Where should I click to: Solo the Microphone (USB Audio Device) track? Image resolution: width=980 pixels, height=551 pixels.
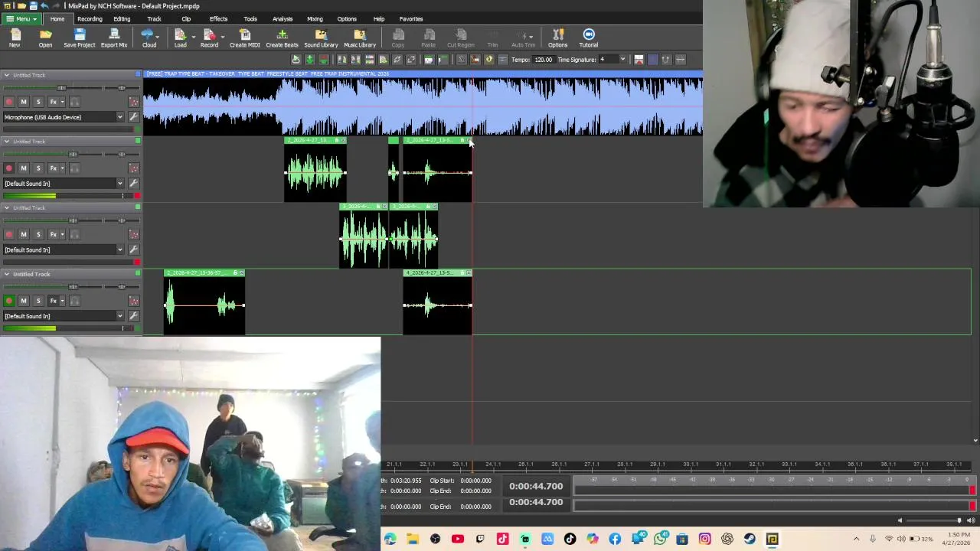tap(38, 102)
